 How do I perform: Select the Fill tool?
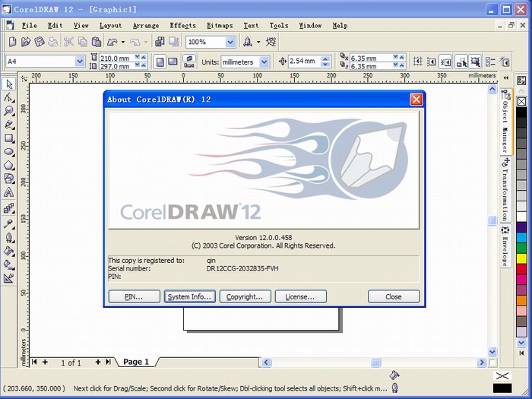9,251
